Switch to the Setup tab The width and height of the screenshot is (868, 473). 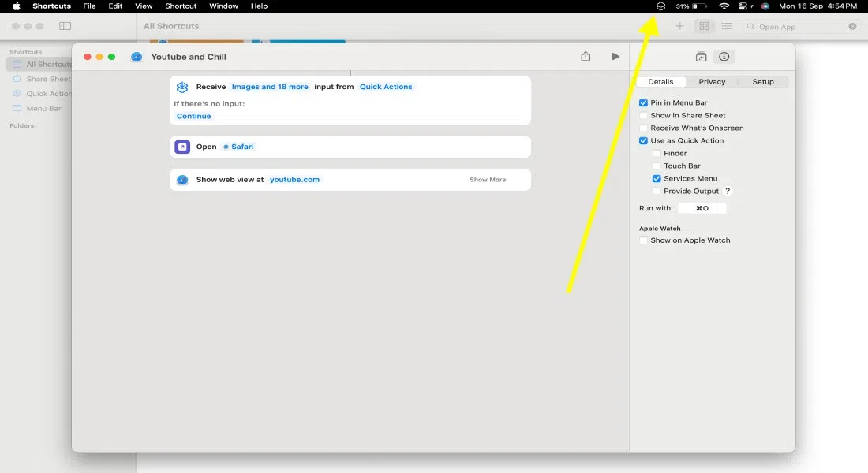tap(763, 82)
